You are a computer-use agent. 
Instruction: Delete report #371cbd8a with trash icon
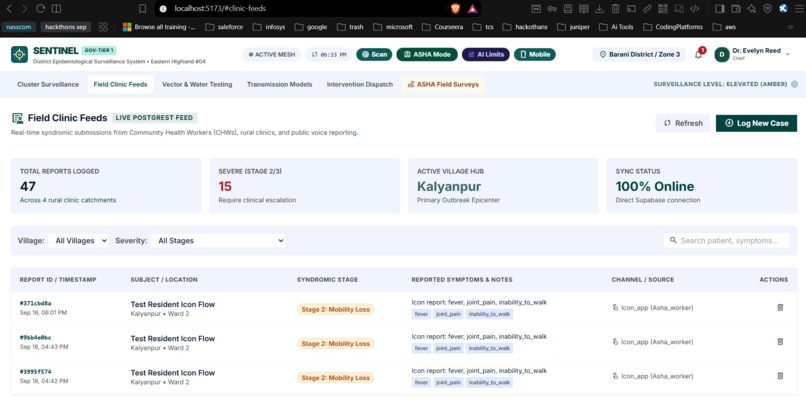pyautogui.click(x=780, y=307)
